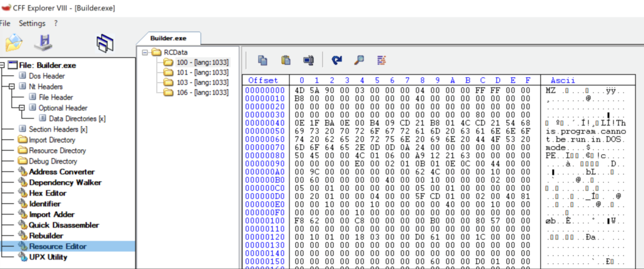The height and width of the screenshot is (269, 644).
Task: Open the Settings menu
Action: 32,23
